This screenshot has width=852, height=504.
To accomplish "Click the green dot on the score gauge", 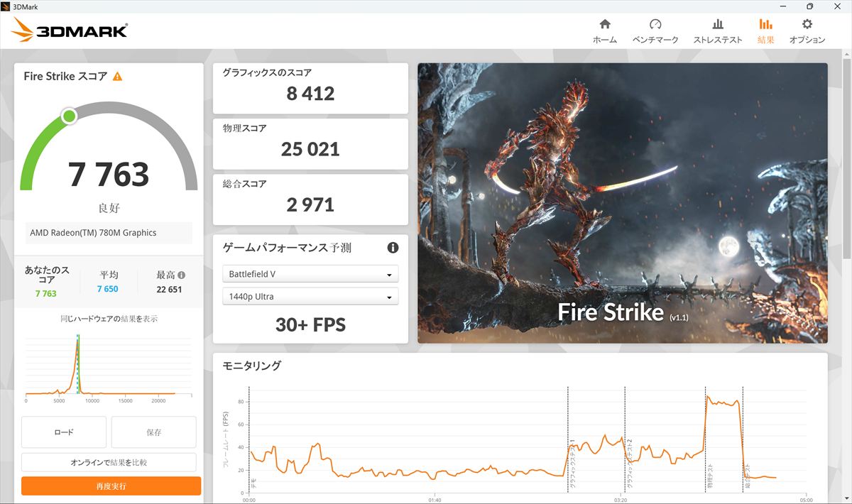I will (x=69, y=116).
